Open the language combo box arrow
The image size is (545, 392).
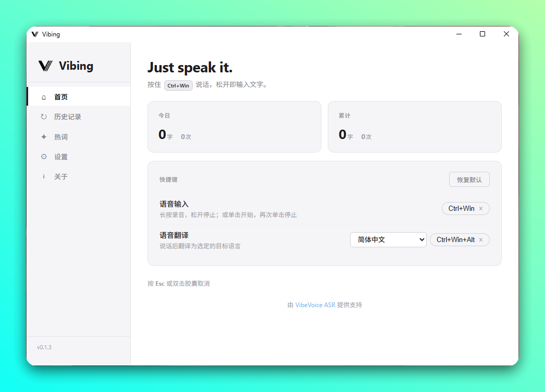(422, 239)
